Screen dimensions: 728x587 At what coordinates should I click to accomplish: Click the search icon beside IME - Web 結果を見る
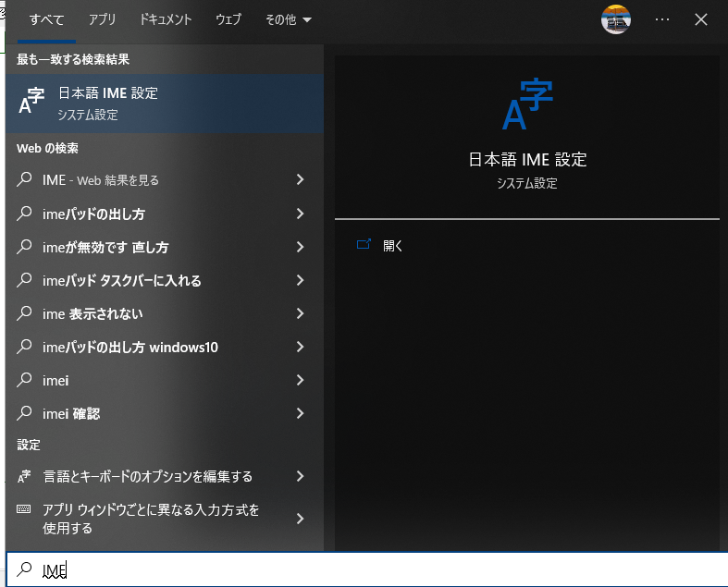tap(24, 179)
